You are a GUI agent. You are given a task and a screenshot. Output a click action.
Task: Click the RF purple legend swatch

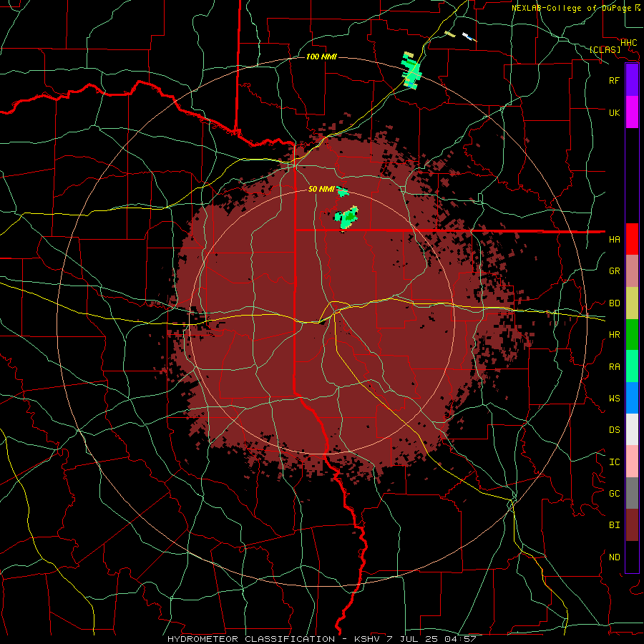coord(632,80)
